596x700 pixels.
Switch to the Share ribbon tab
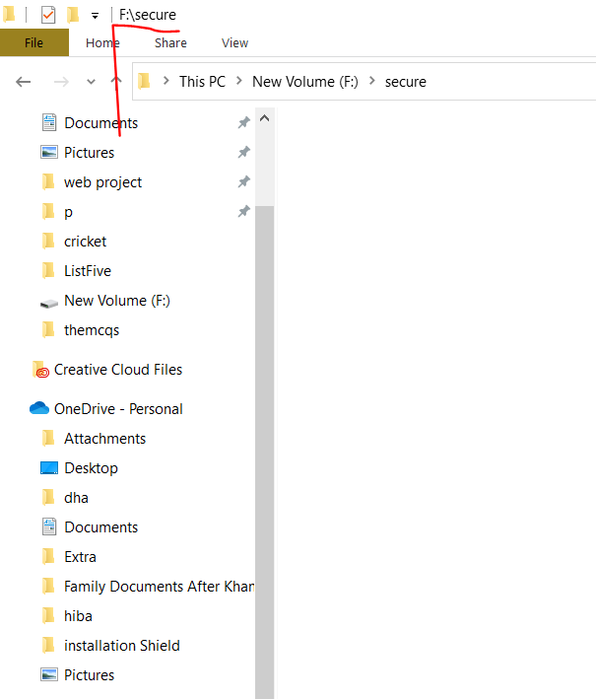170,42
